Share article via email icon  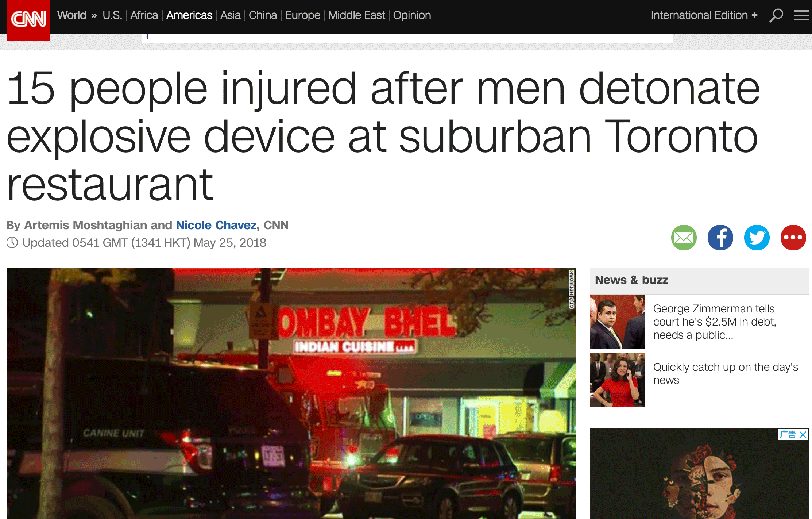click(684, 238)
